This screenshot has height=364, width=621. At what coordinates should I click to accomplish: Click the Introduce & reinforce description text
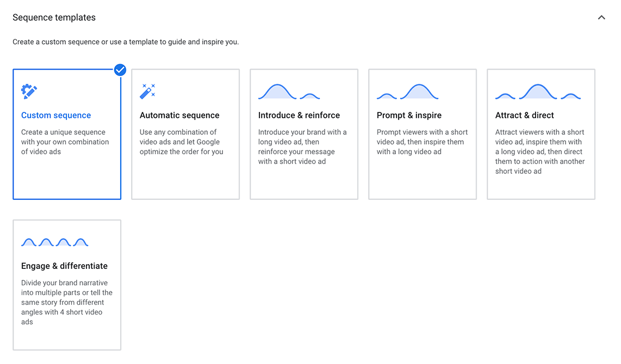(302, 147)
